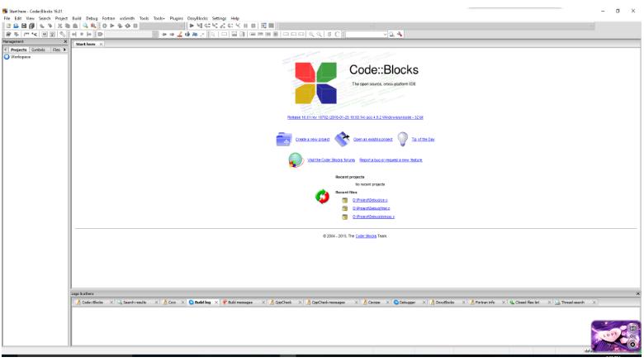The height and width of the screenshot is (362, 644).
Task: Close the Start here tab
Action: point(101,44)
